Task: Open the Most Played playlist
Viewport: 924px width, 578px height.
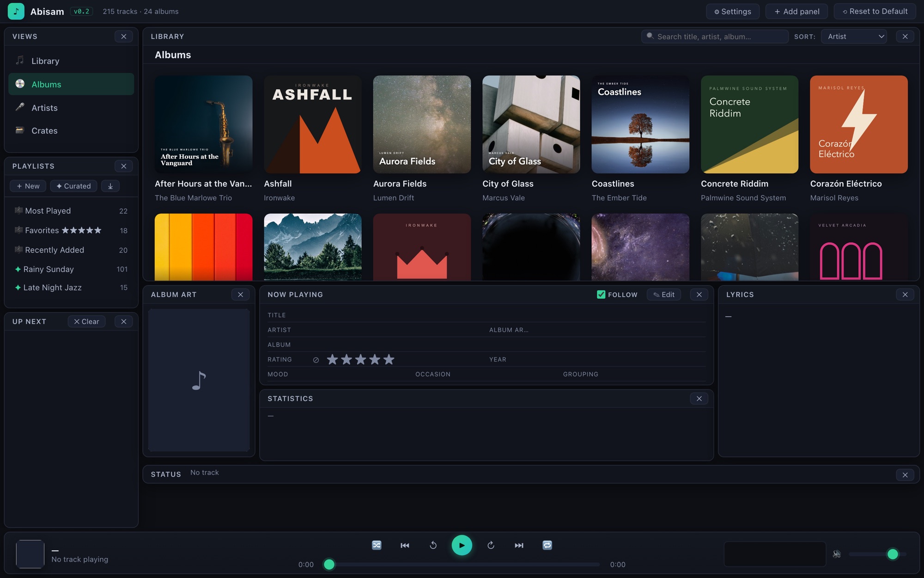Action: tap(71, 211)
